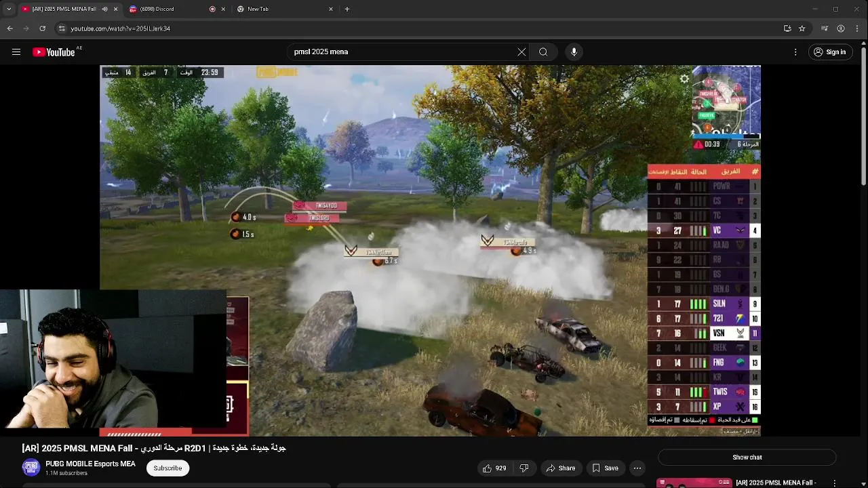Open browser three-dot menu
Viewport: 868px width, 488px height.
pos(857,28)
